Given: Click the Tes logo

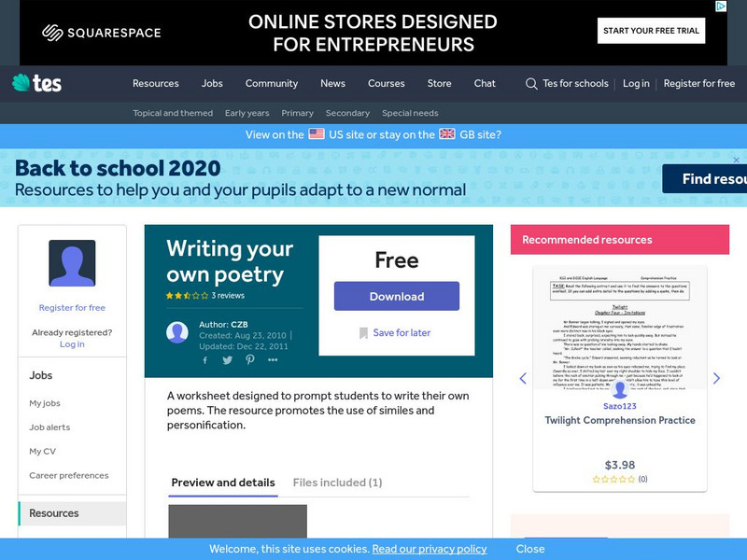Looking at the screenshot, I should click(36, 83).
